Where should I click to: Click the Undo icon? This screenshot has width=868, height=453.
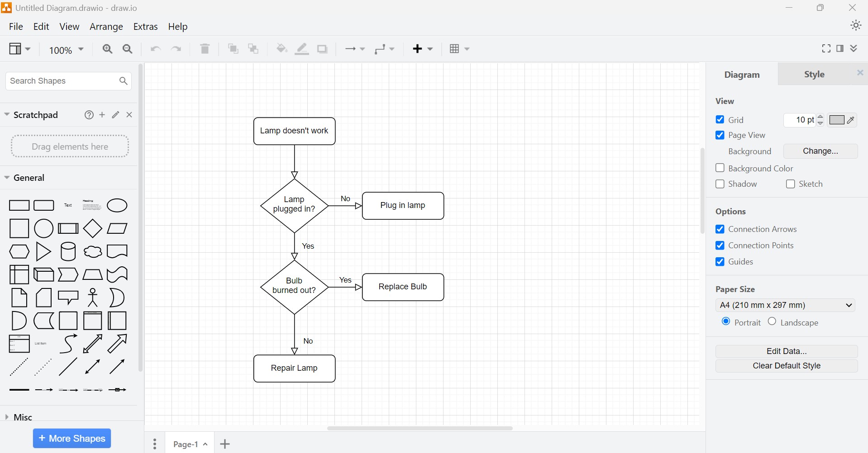(x=155, y=49)
